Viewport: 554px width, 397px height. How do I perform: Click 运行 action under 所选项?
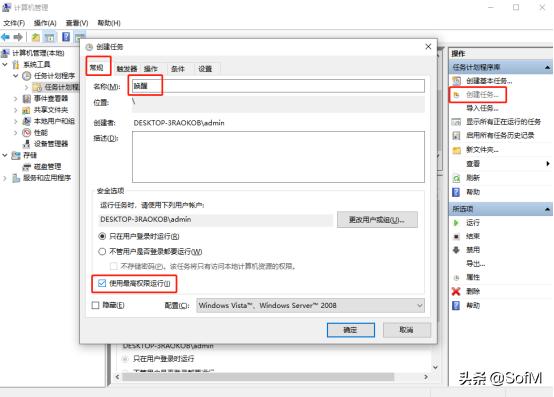coord(473,223)
